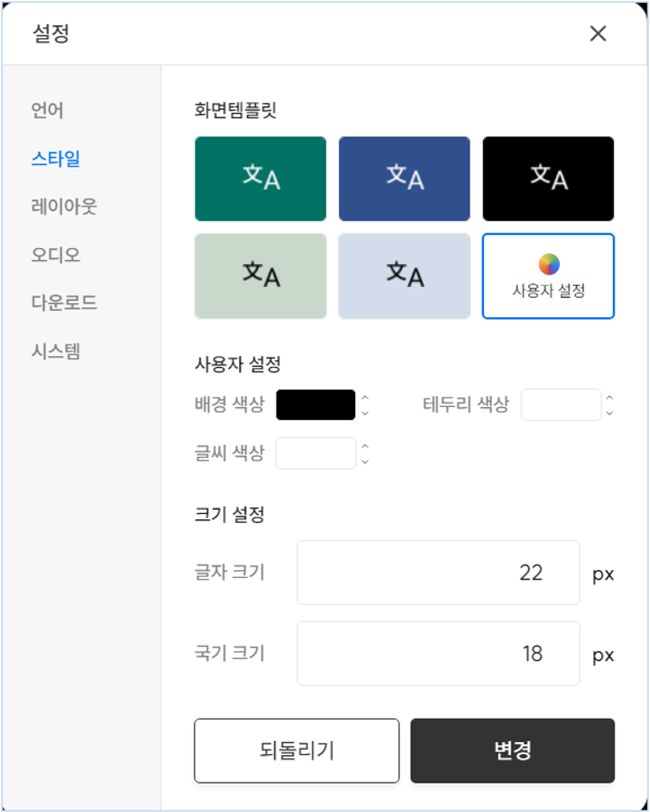Open the 배경 색상 black color swatch
Viewport: 650px width, 812px height.
[x=315, y=405]
